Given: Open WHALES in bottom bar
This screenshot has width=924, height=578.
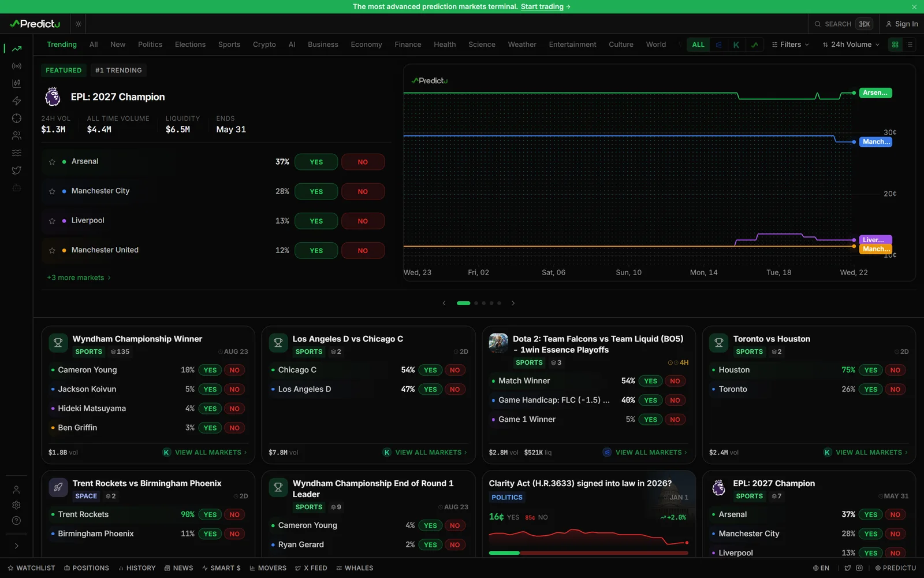Looking at the screenshot, I should click(x=355, y=568).
